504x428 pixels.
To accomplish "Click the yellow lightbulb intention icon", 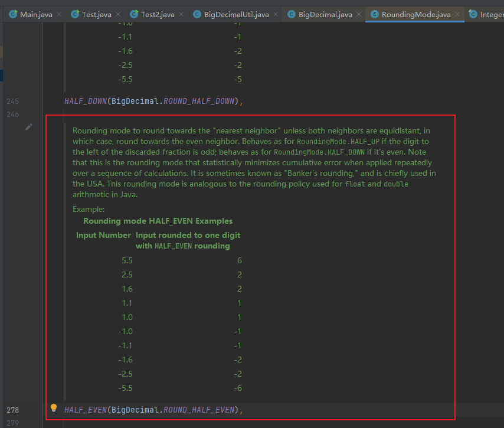I will pyautogui.click(x=54, y=408).
